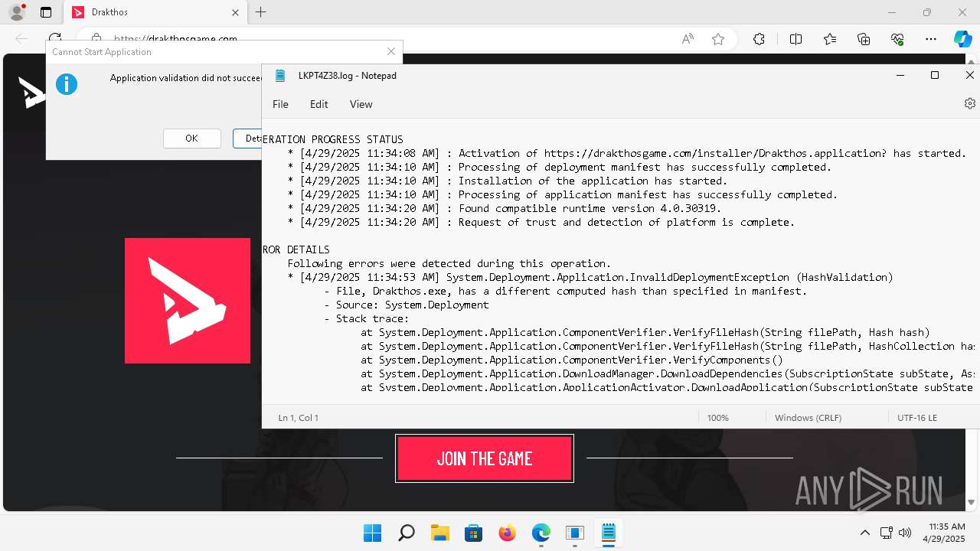Screen dimensions: 980x551
Task: Click the white dialog window taskbar icon
Action: (x=574, y=533)
